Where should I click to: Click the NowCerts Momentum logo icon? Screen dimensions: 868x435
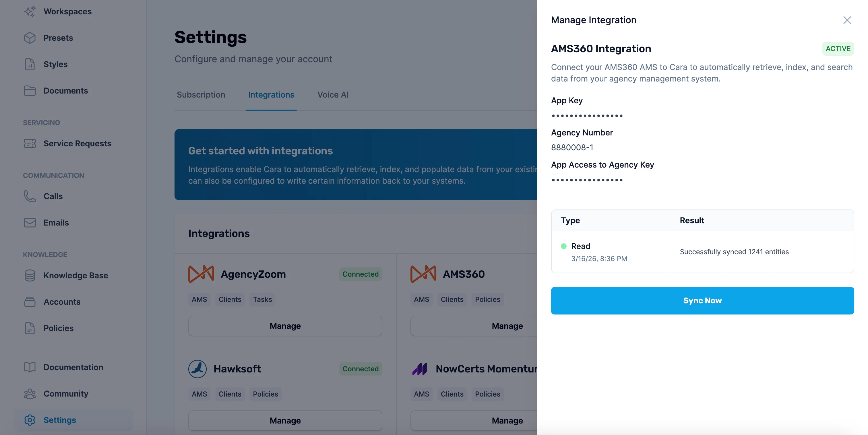click(420, 369)
